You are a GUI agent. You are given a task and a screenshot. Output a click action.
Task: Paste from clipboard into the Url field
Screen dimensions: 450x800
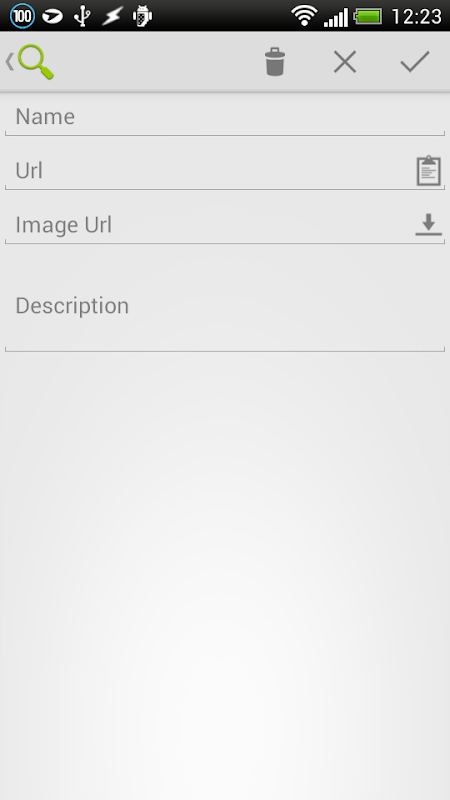[429, 170]
